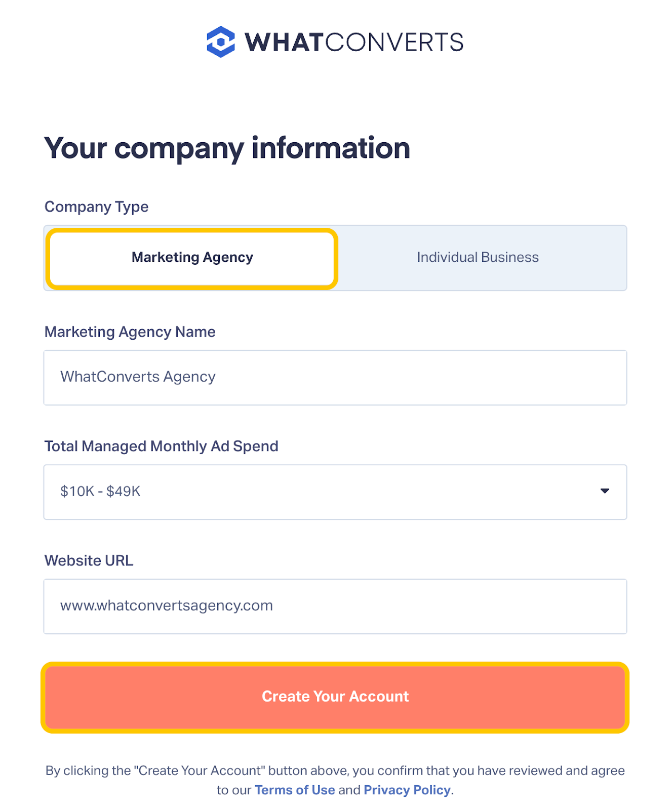Click the ad spend dropdown arrow caret
Screen dimensions: 672x810
point(604,491)
